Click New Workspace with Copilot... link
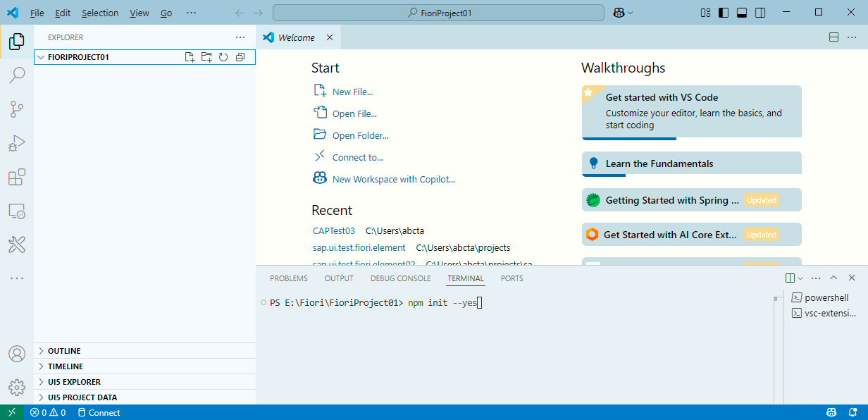Image resolution: width=868 pixels, height=420 pixels. pyautogui.click(x=394, y=179)
